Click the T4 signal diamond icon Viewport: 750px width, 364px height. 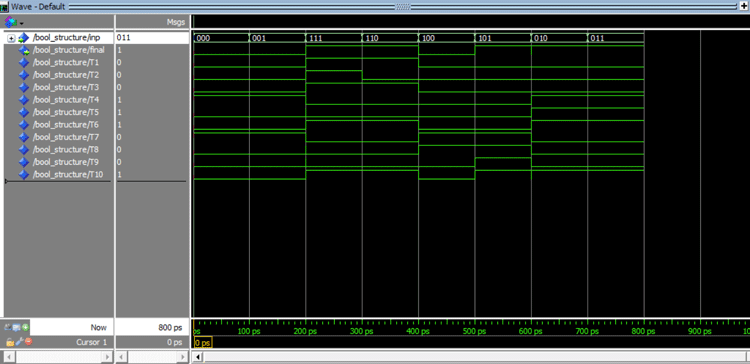coord(23,100)
